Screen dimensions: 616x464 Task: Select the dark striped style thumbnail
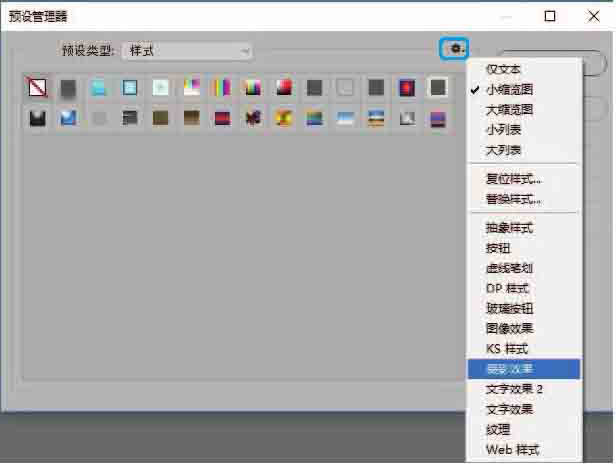coord(130,118)
